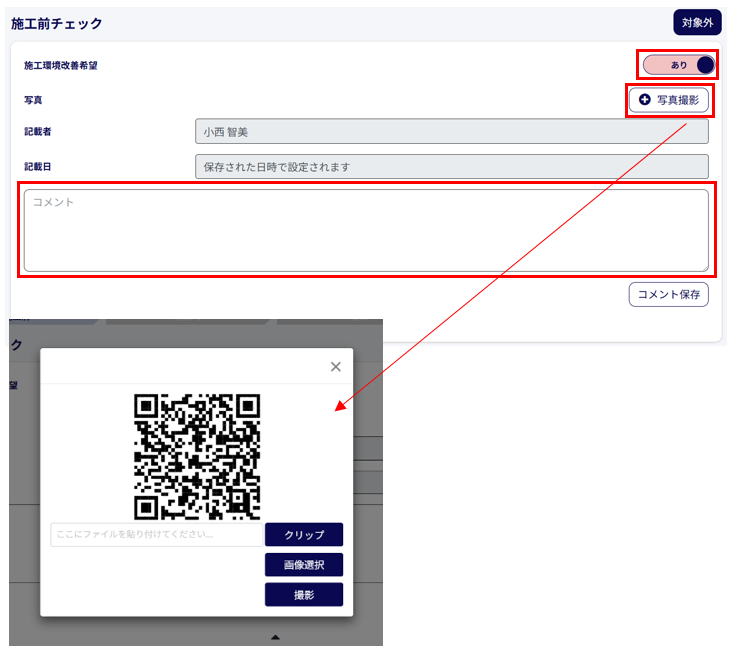733x656 pixels.
Task: Open the 写真撮影 button
Action: 668,100
